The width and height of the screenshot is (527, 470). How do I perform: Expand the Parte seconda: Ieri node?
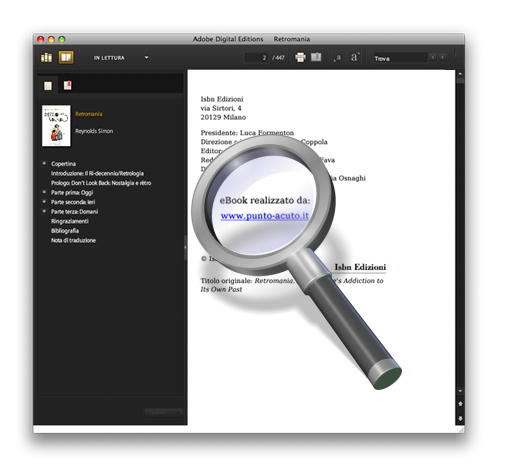pos(44,202)
